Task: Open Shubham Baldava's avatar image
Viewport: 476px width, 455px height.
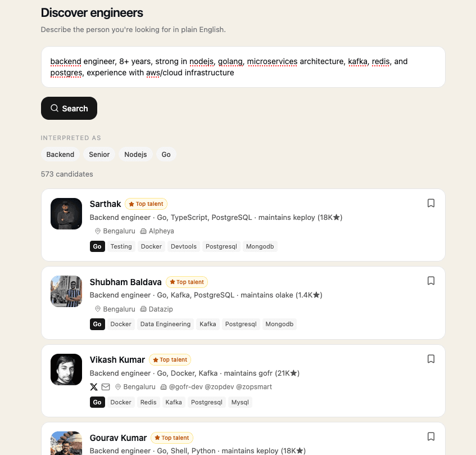Action: [66, 291]
